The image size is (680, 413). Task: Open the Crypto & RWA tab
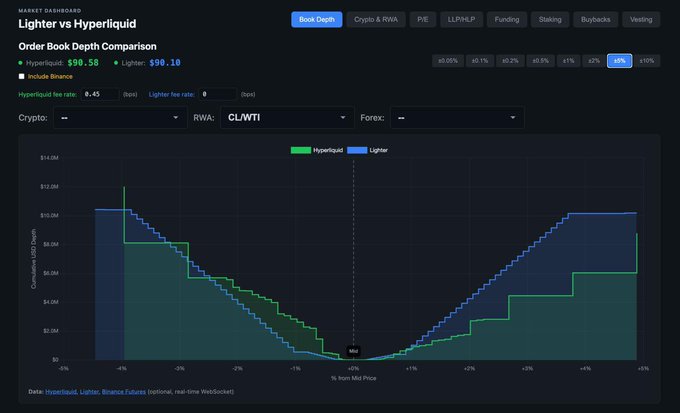click(374, 19)
